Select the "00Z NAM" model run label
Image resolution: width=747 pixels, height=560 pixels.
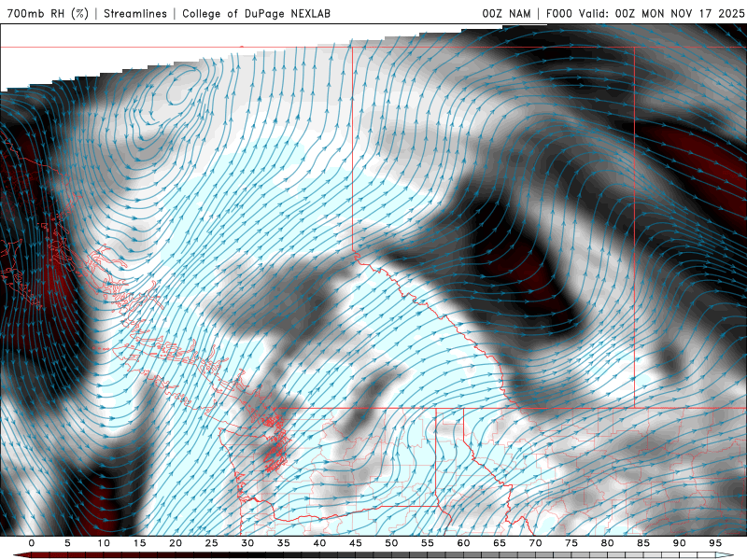(x=506, y=13)
